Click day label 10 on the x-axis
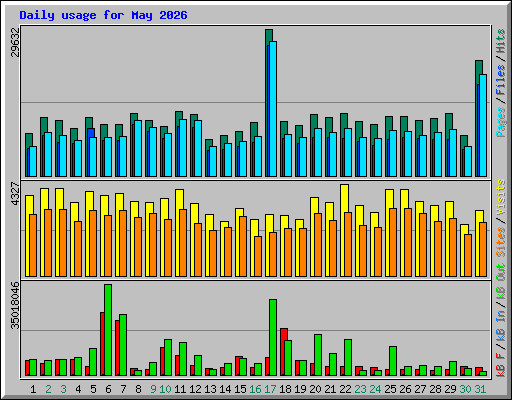512x400 pixels. click(x=165, y=389)
